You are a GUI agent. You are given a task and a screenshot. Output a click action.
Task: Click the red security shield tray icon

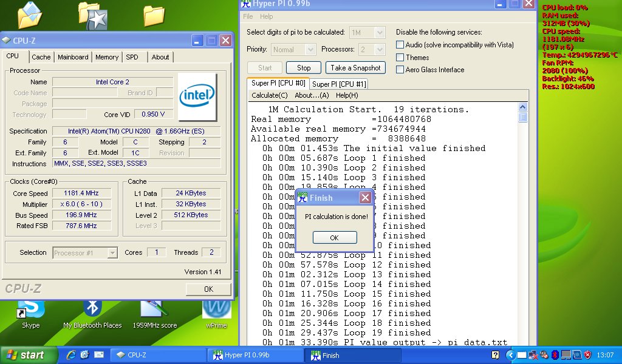587,355
